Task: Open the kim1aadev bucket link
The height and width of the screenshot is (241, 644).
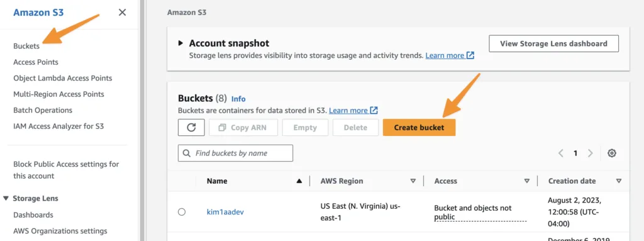Action: (226, 212)
